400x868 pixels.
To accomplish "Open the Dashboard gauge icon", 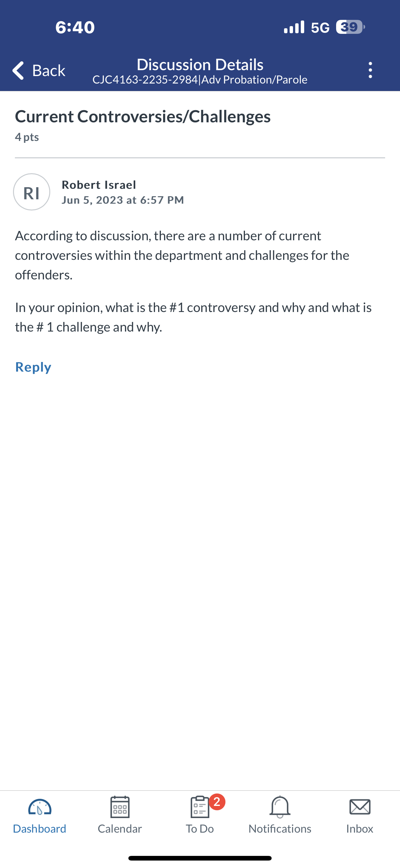I will click(40, 807).
